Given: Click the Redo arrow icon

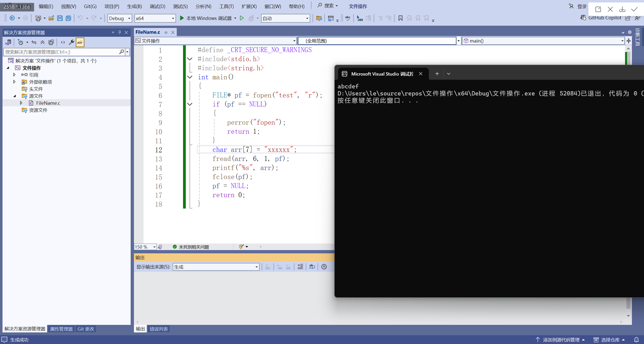Looking at the screenshot, I should tap(94, 18).
